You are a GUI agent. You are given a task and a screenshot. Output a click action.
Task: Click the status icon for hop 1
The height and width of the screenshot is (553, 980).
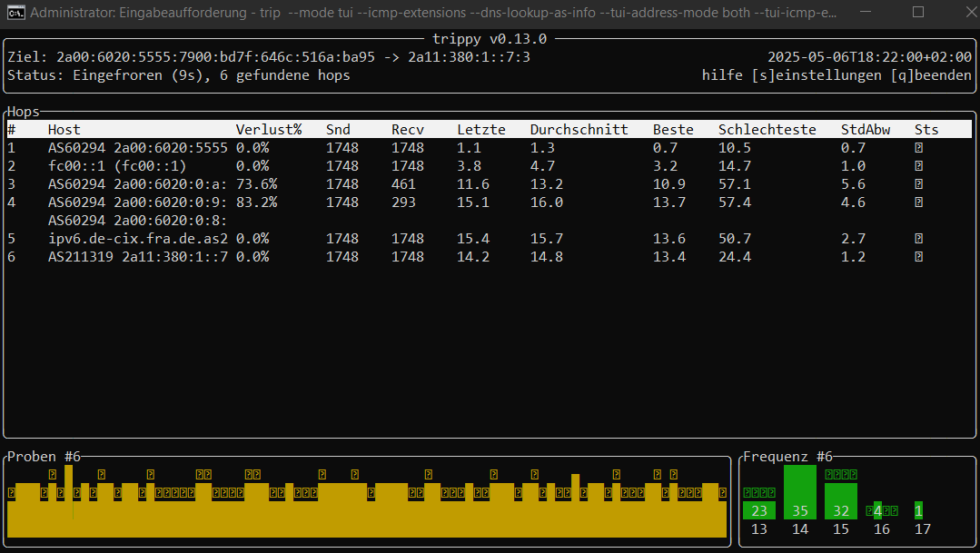(x=918, y=147)
